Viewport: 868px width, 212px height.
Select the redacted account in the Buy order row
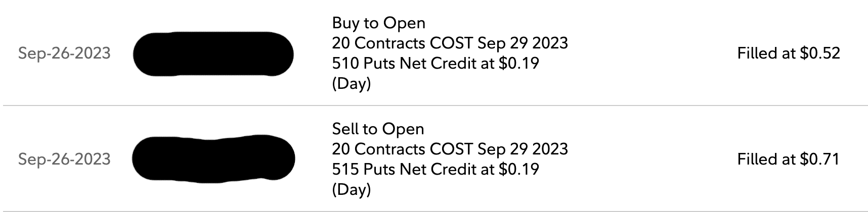click(x=213, y=54)
